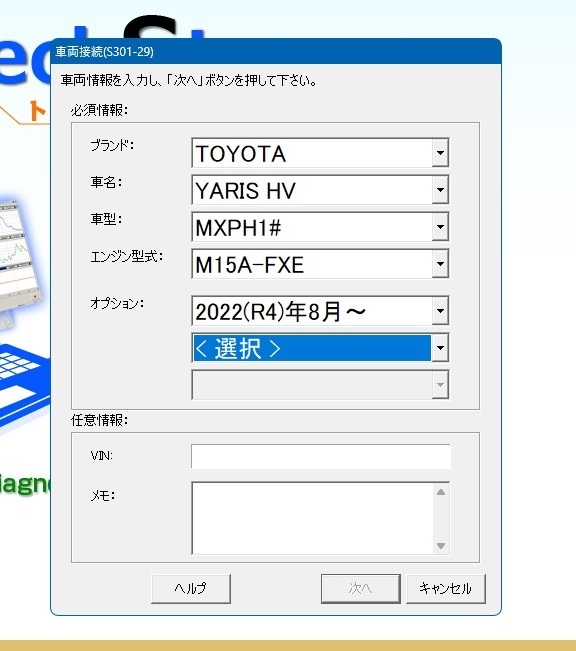This screenshot has height=651, width=576.
Task: Click the memo scrollbar up arrow
Action: click(441, 492)
